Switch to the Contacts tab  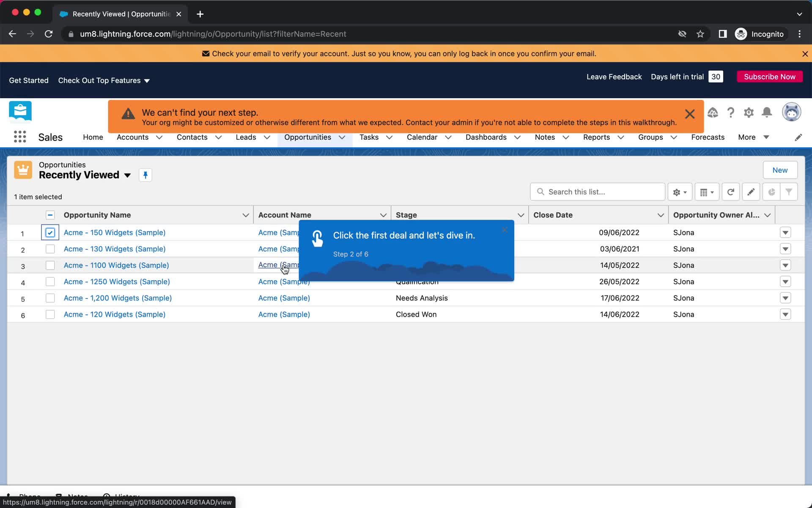(192, 137)
